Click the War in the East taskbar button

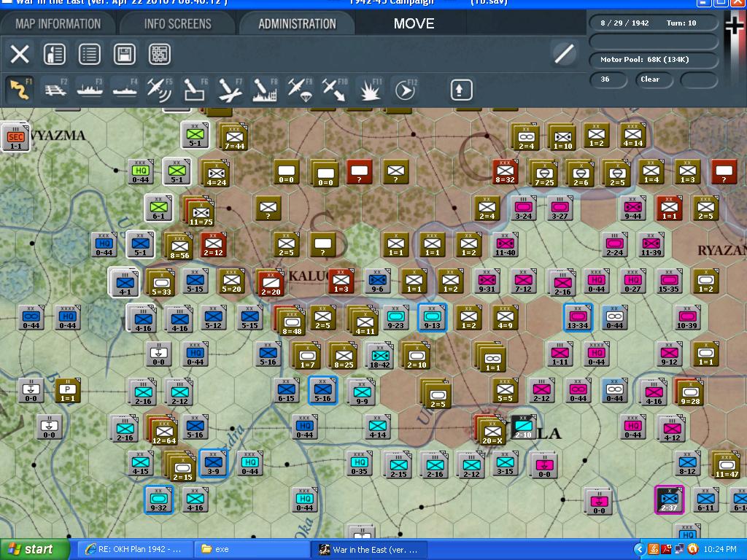[369, 549]
